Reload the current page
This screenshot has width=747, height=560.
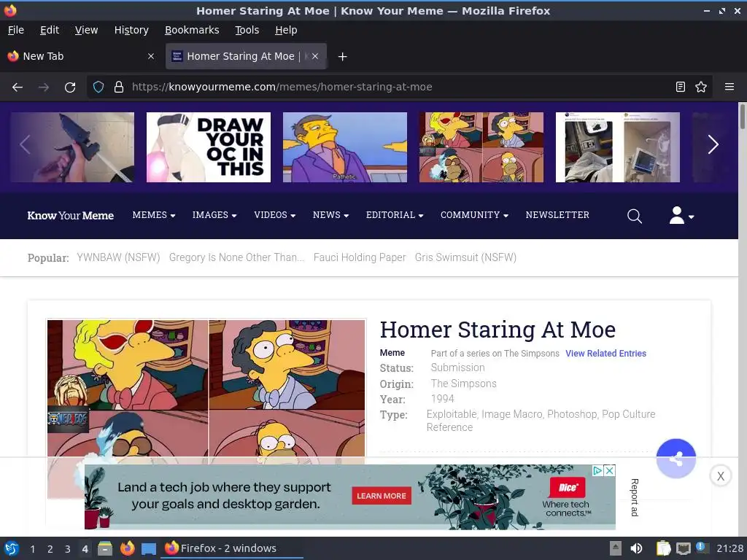coord(70,87)
